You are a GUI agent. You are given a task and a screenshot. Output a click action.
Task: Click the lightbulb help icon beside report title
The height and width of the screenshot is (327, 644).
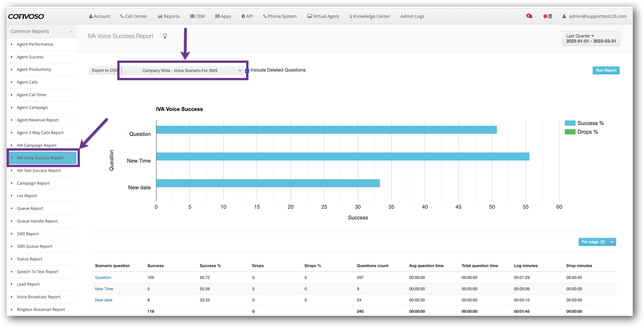click(x=165, y=36)
